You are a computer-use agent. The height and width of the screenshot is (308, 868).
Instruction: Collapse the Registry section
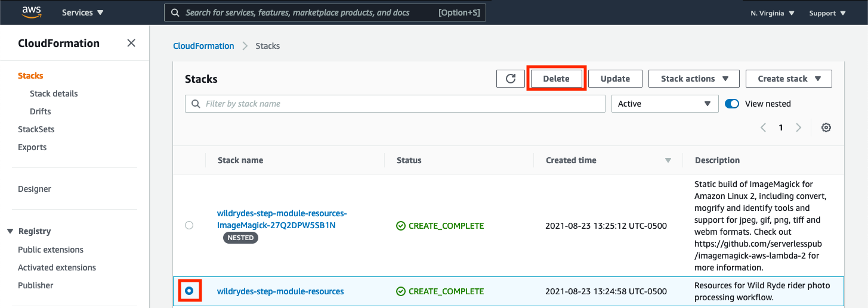click(29, 231)
